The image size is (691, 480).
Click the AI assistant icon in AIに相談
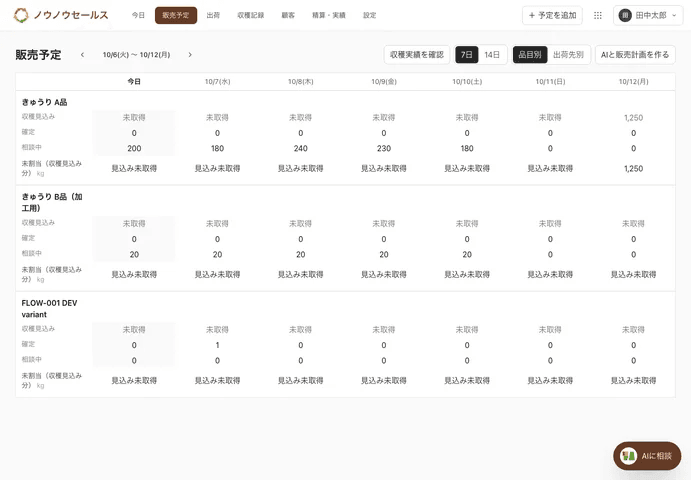click(628, 456)
